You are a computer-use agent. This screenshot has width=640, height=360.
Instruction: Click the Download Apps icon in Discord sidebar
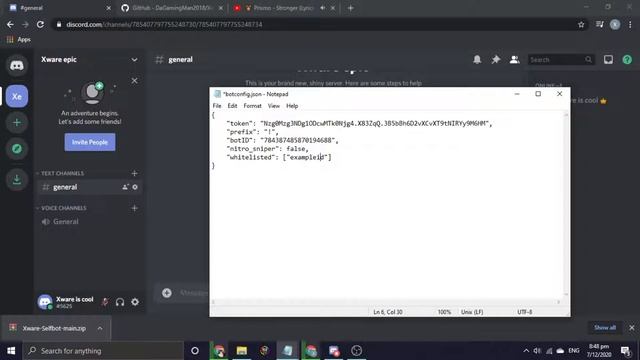pos(17,179)
